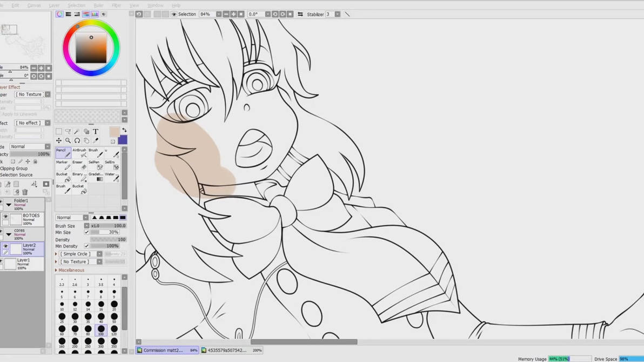
Task: Swap foreground and background colors
Action: [124, 130]
